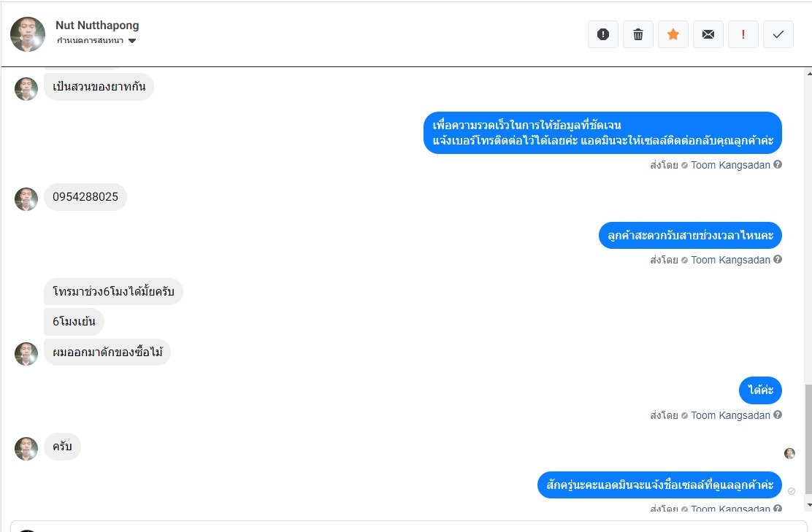The image size is (812, 532).
Task: Open the Nut Nutthapong contact name
Action: [97, 26]
